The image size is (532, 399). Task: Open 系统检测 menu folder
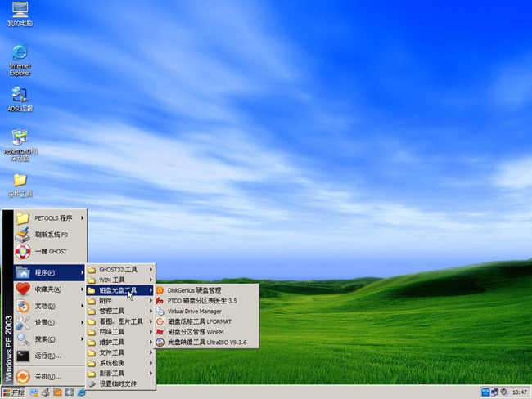point(120,363)
